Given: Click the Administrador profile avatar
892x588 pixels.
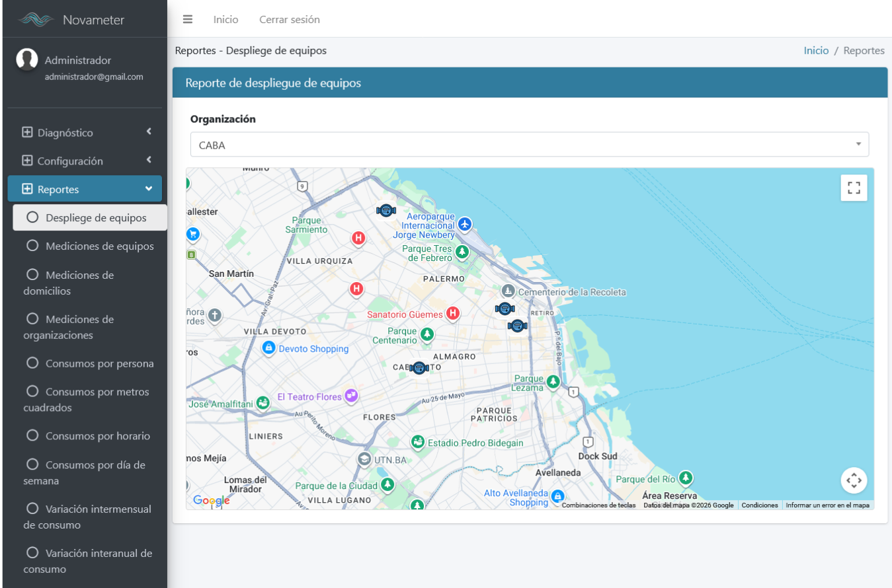Looking at the screenshot, I should [27, 59].
